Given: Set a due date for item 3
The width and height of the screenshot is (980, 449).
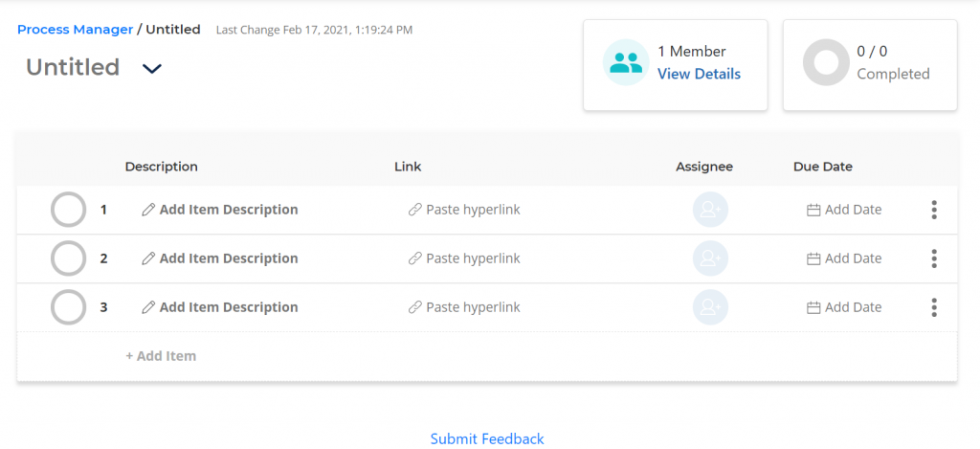Looking at the screenshot, I should (x=844, y=307).
